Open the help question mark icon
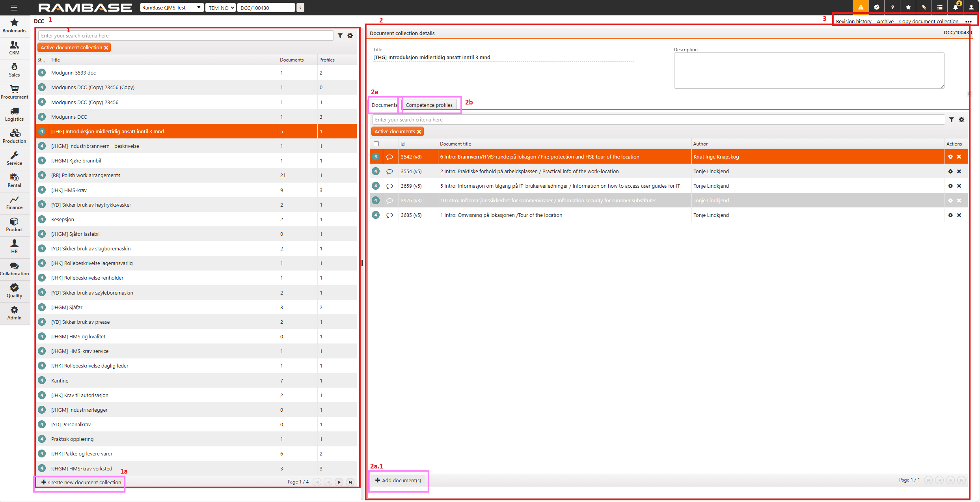This screenshot has width=980, height=502. click(892, 7)
